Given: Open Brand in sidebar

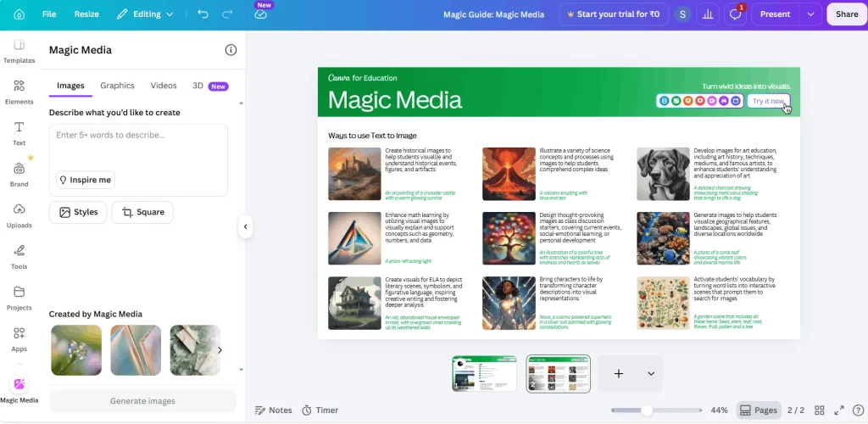Looking at the screenshot, I should tap(19, 175).
